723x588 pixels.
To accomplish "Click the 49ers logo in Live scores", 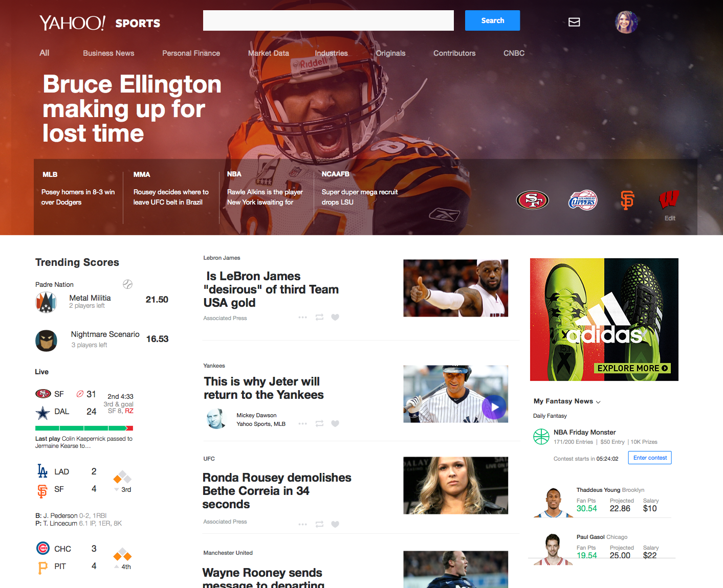I will point(43,394).
